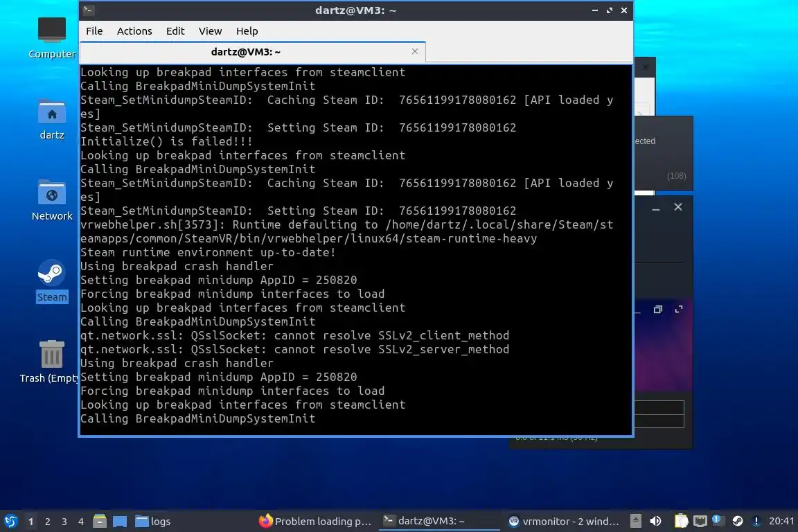Open the View menu
The height and width of the screenshot is (532, 798).
(210, 31)
